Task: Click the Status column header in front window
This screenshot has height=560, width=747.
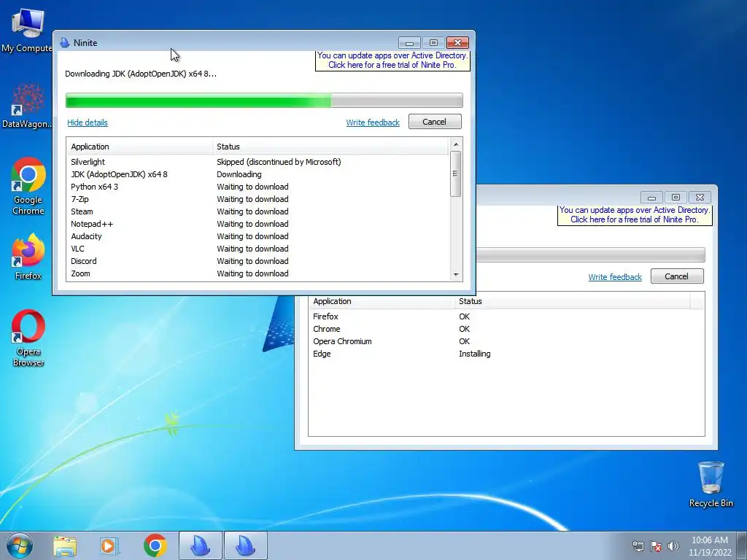Action: click(330, 147)
